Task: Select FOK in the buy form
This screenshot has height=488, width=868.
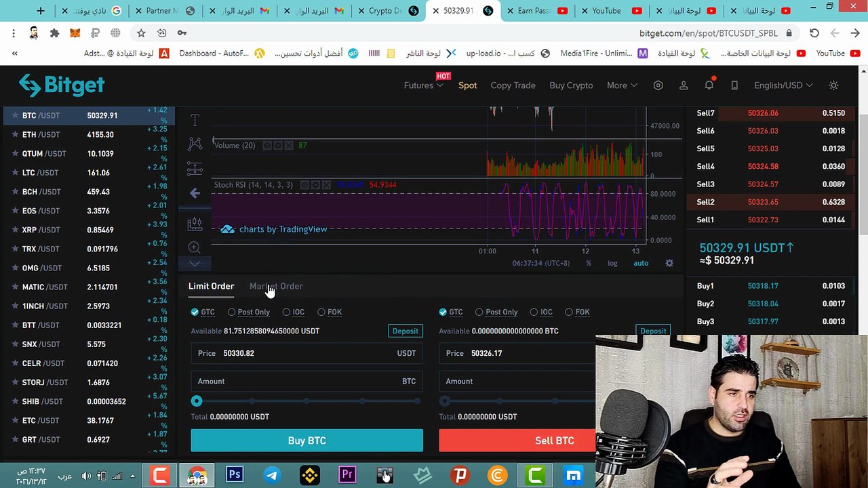Action: pyautogui.click(x=330, y=312)
